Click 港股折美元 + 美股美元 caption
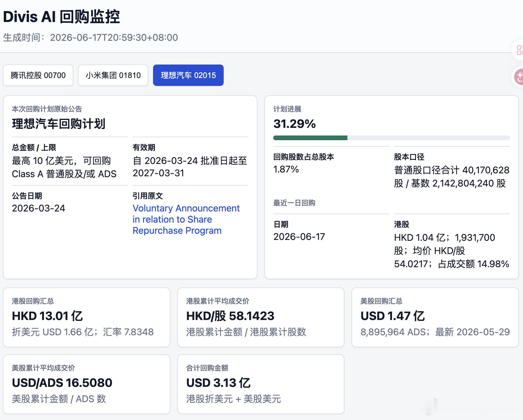The width and height of the screenshot is (523, 420). (x=234, y=399)
